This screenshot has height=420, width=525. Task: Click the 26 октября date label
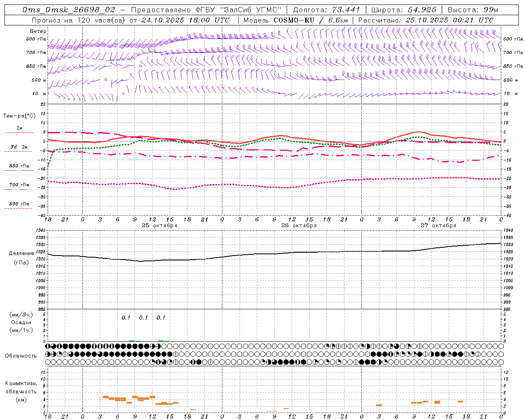tap(299, 226)
